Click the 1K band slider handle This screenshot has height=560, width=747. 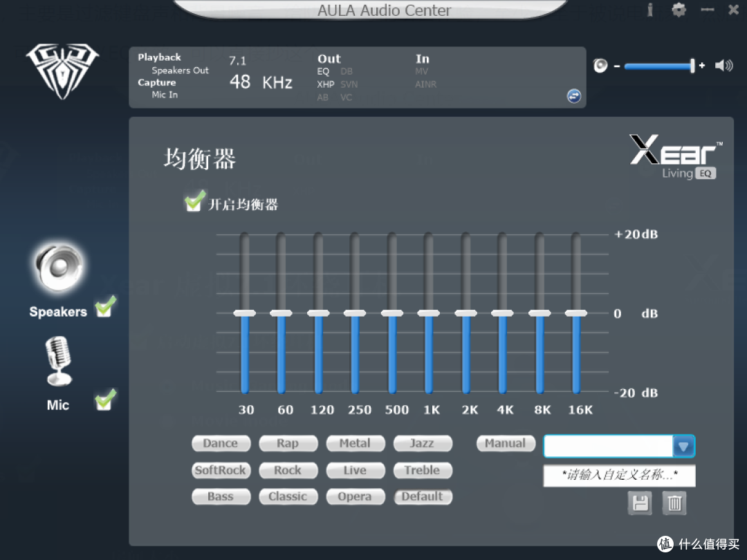coord(429,313)
